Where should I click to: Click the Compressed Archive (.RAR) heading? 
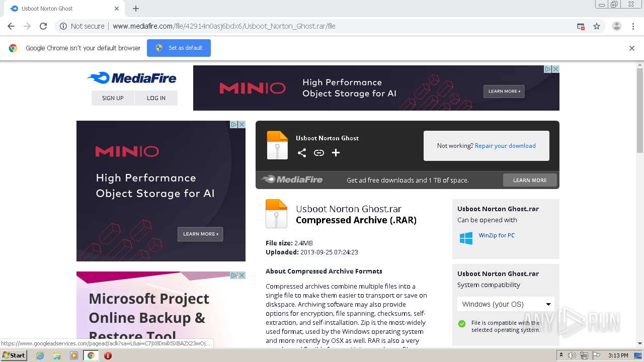[x=356, y=220]
